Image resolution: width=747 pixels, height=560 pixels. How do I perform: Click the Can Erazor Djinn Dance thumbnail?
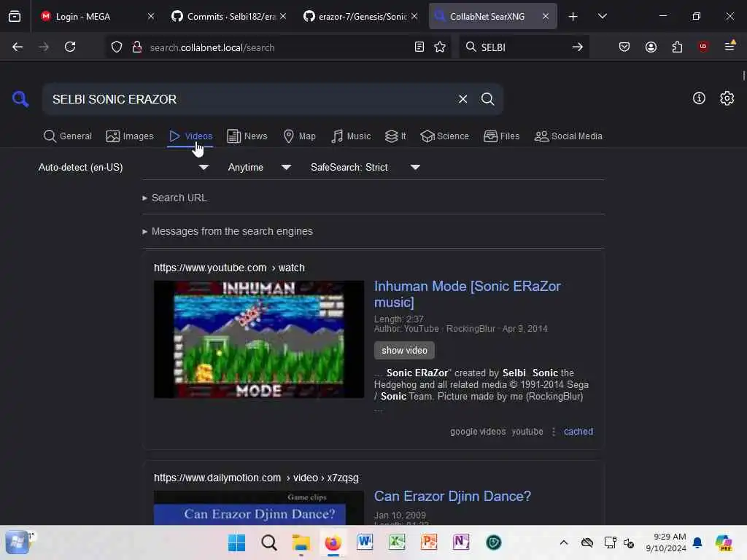point(259,508)
